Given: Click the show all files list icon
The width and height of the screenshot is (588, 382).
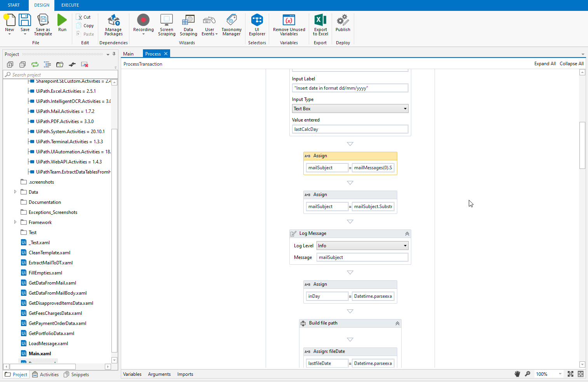Looking at the screenshot, I should [x=47, y=64].
